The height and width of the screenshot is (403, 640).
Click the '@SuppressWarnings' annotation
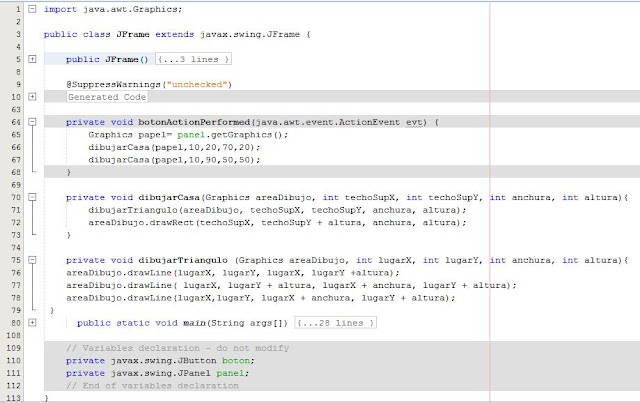(114, 85)
